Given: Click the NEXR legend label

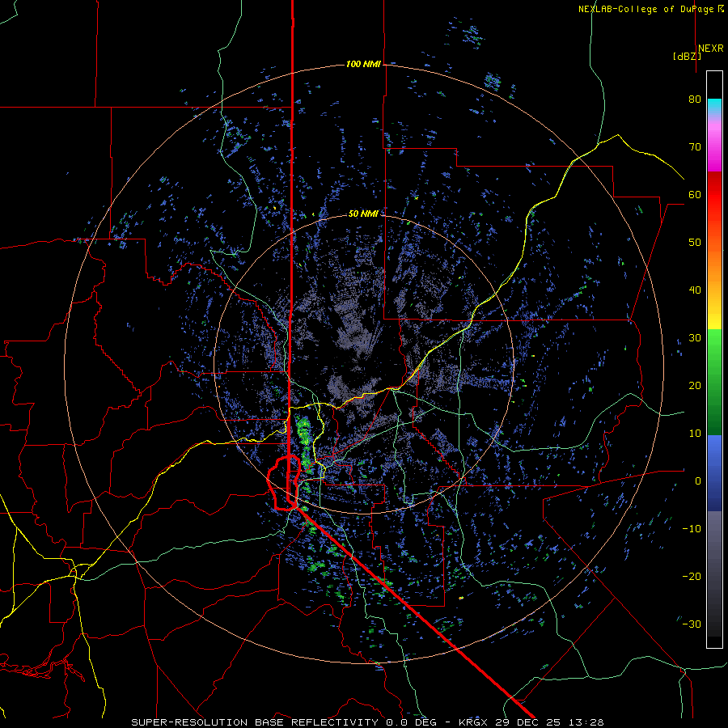Looking at the screenshot, I should tap(710, 49).
